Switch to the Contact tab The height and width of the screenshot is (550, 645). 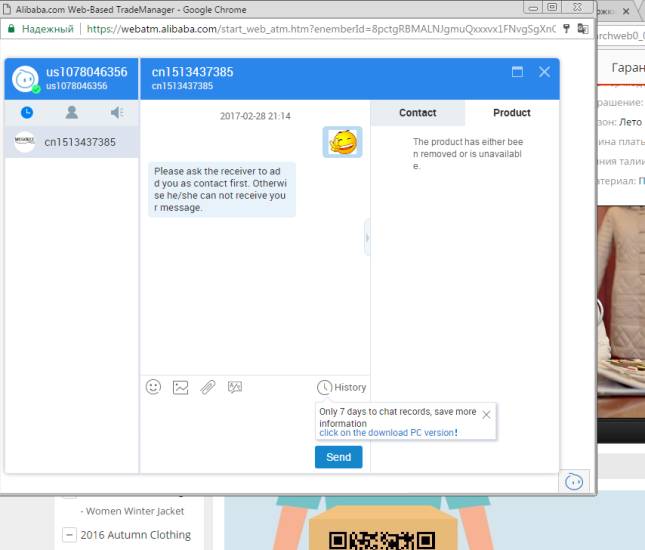(417, 113)
